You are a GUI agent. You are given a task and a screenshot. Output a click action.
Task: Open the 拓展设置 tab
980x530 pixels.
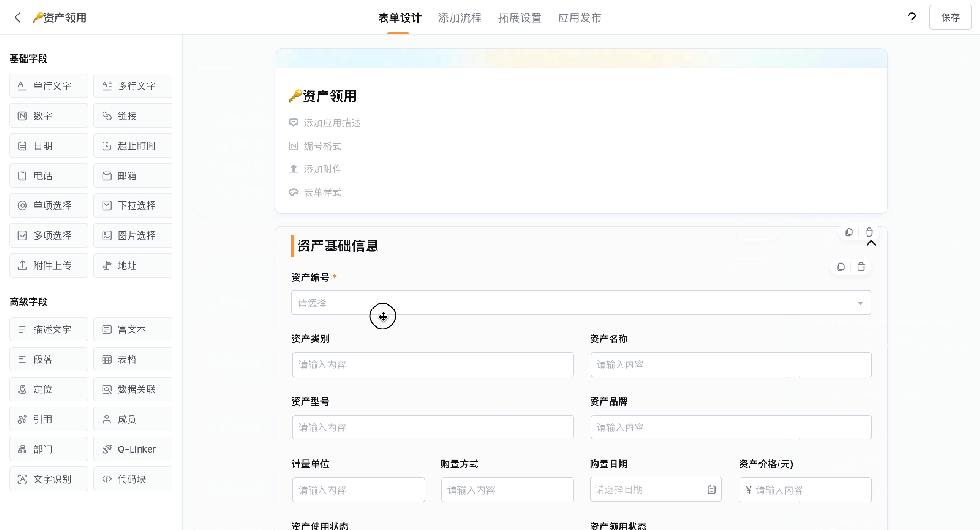(x=519, y=17)
